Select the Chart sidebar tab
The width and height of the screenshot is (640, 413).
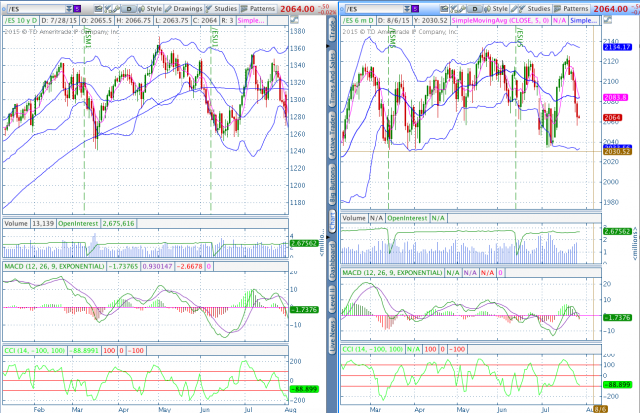332,222
